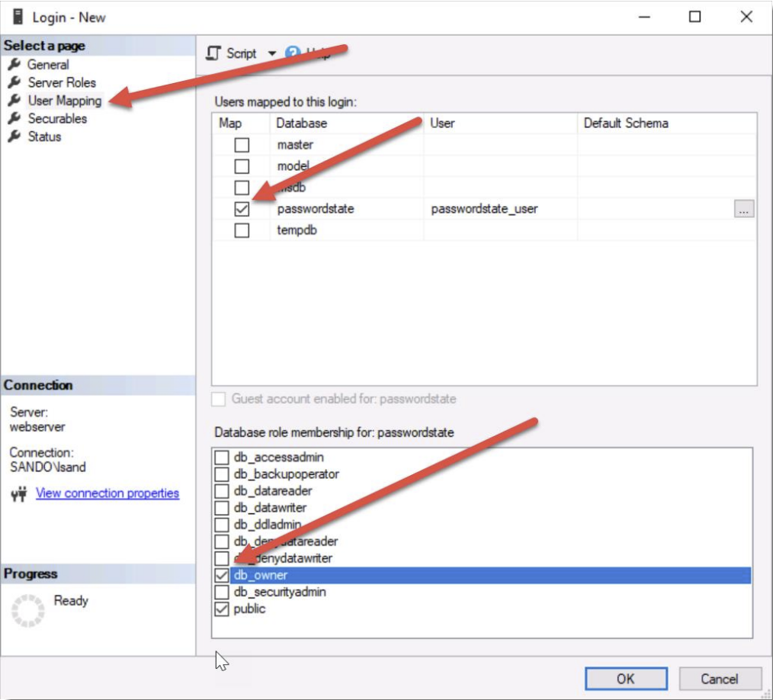Check the Map box for tempdb

point(242,230)
